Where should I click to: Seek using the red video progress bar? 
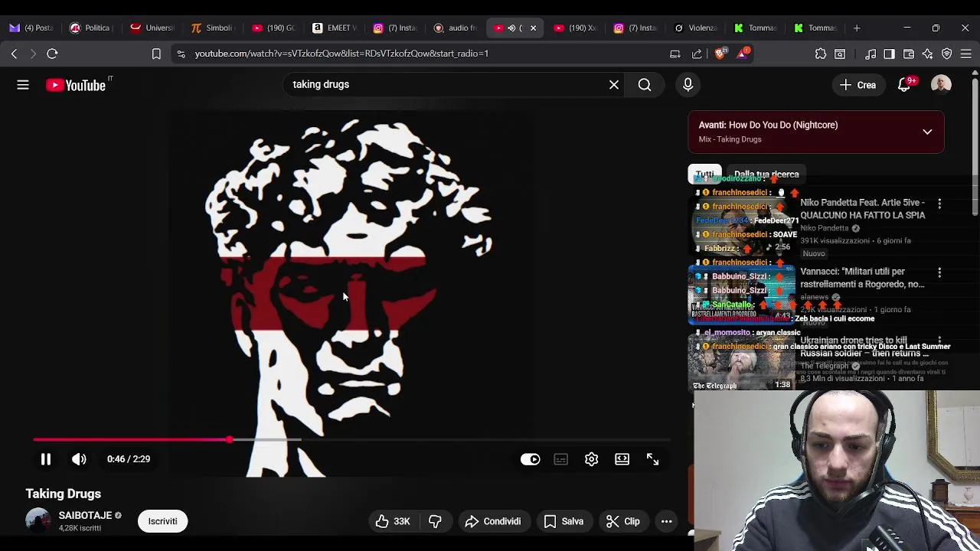[351, 440]
